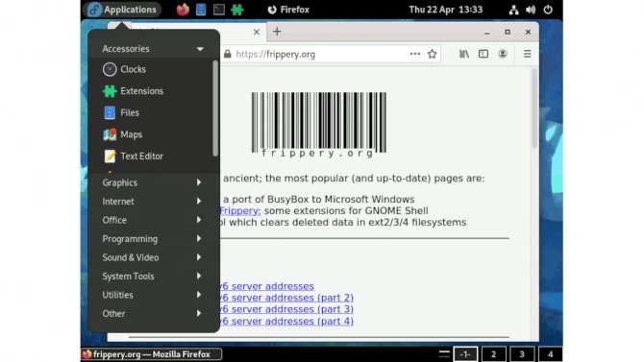Open server addresses (part 4) link
644x362 pixels.
point(287,321)
